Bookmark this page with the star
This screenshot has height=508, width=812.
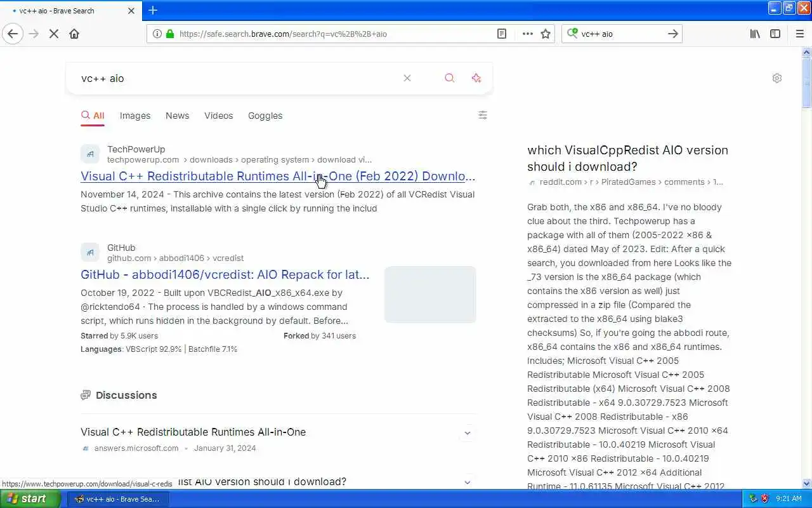[546, 34]
